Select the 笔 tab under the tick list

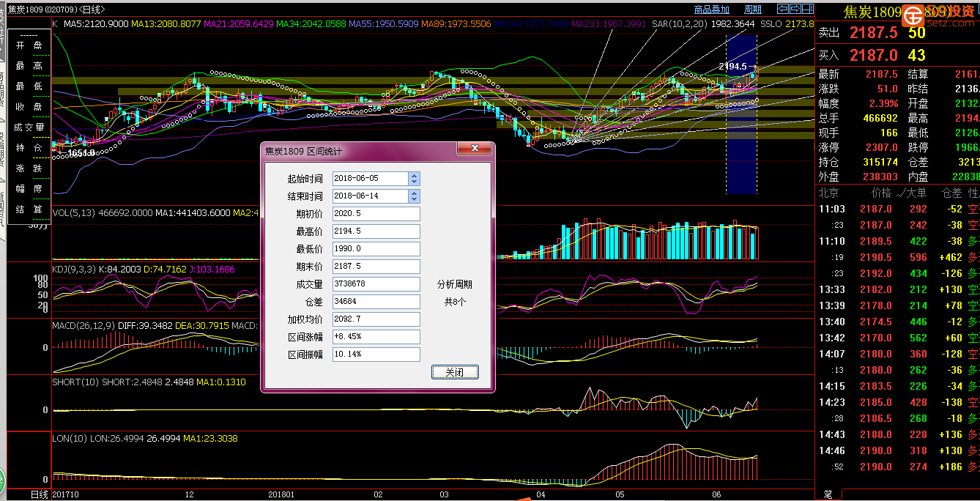828,494
